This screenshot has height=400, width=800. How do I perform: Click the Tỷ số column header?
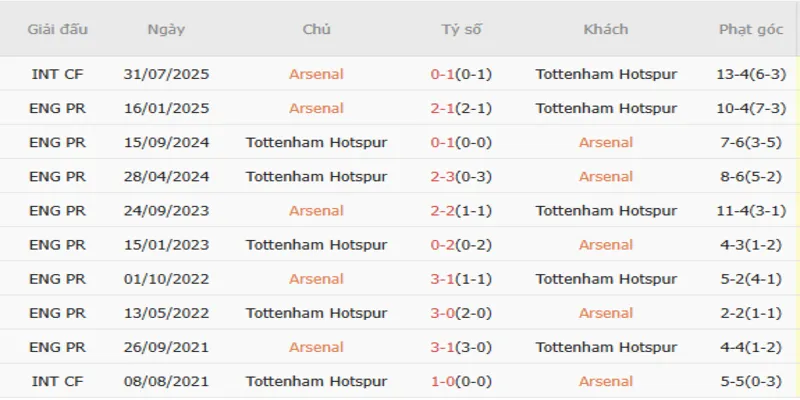[x=461, y=29]
